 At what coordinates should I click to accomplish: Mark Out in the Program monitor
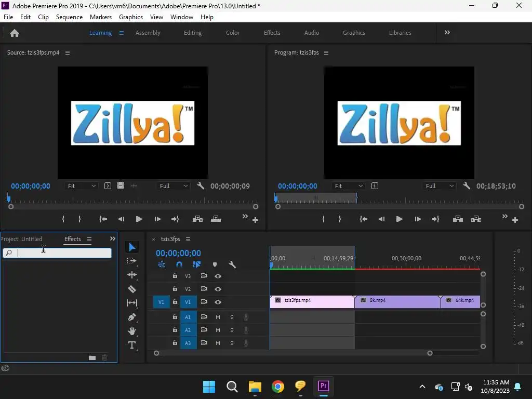coord(340,219)
